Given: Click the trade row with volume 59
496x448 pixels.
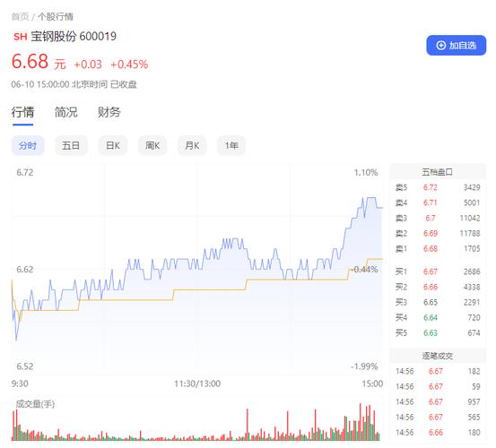Looking at the screenshot, I should click(x=438, y=386).
